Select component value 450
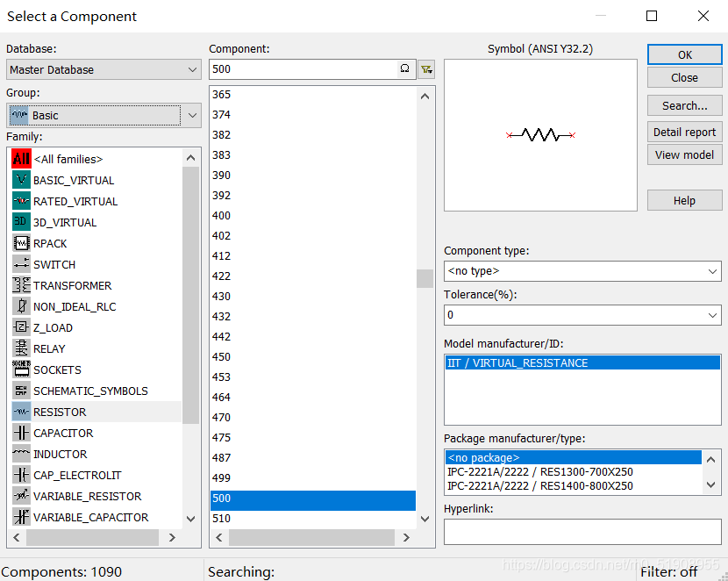Viewport: 728px width, 581px height. tap(313, 356)
